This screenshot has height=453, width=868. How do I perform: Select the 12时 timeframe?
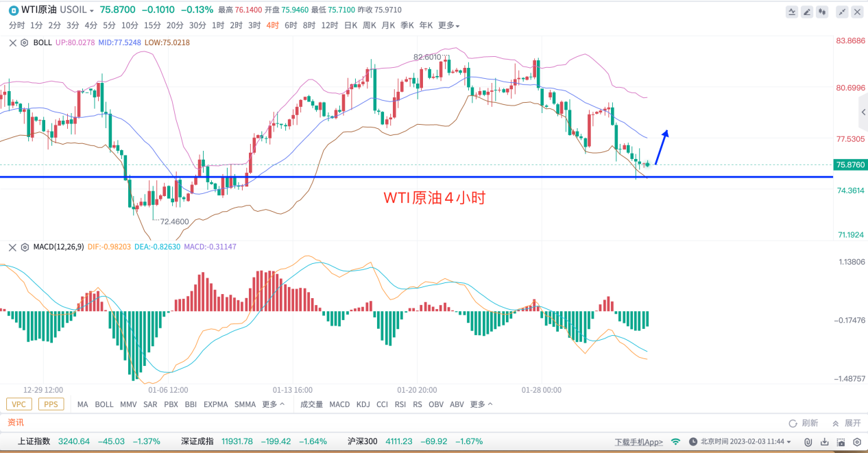pyautogui.click(x=330, y=25)
